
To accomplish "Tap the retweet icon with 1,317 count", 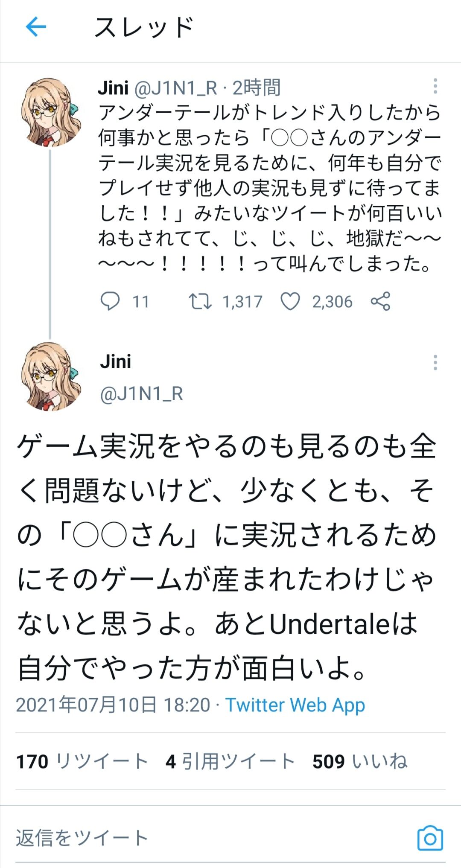I will (200, 301).
